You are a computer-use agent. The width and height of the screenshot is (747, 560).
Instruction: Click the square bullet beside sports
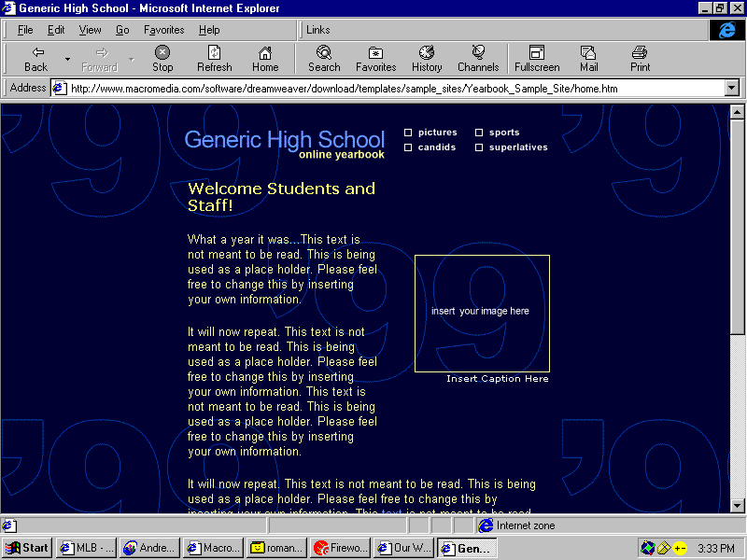click(x=479, y=133)
